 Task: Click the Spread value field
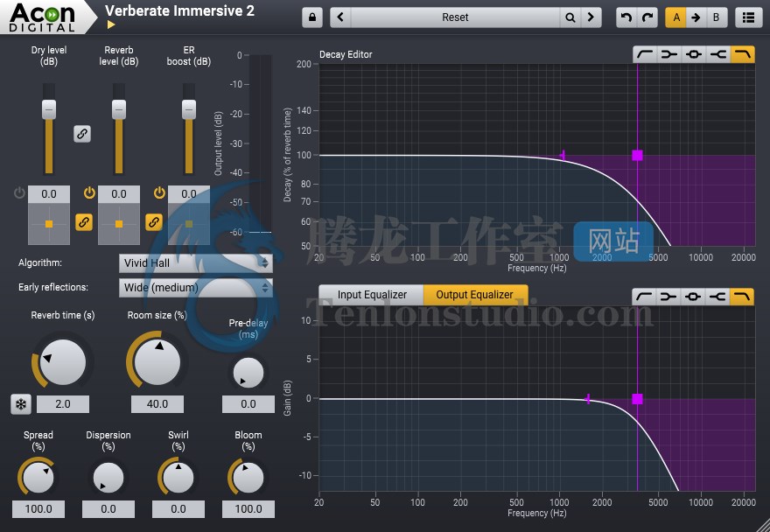[x=38, y=509]
